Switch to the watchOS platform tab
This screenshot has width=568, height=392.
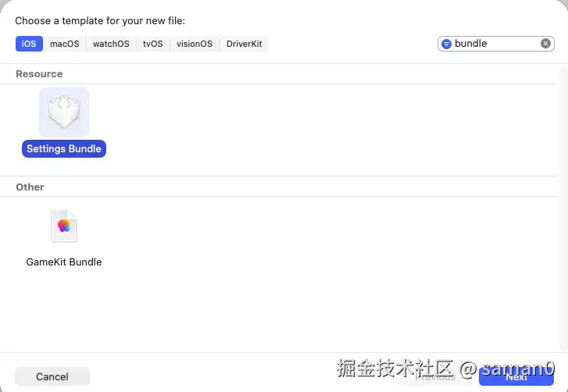pos(111,44)
